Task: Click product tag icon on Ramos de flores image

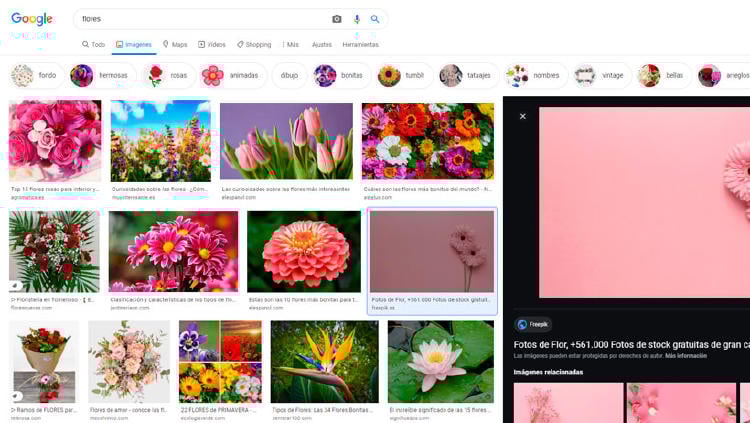Action: (16, 396)
